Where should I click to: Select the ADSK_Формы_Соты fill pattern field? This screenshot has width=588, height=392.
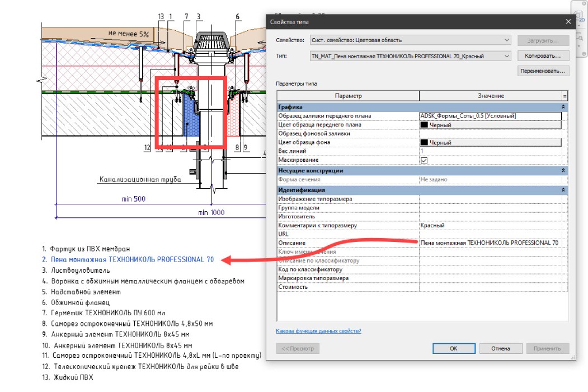point(490,115)
